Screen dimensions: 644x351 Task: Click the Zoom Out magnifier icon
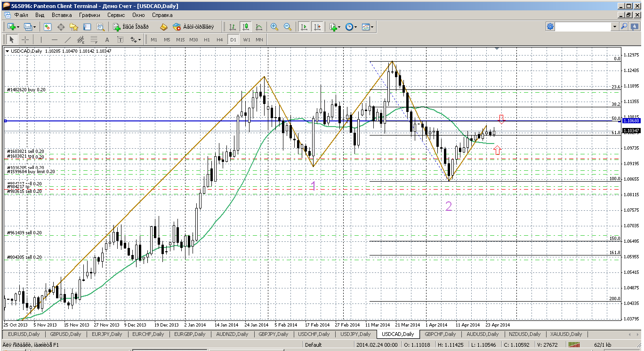click(287, 27)
